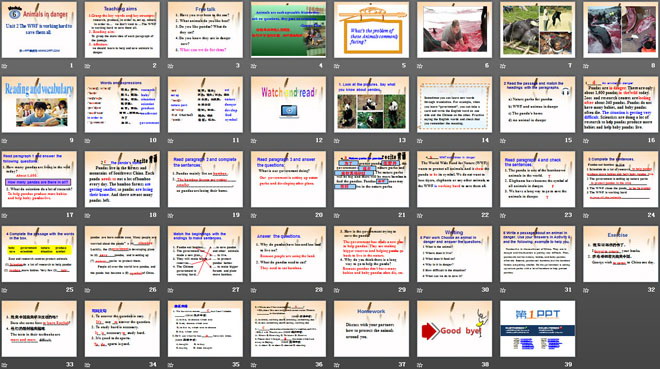This screenshot has height=369, width=660.
Task: Select the 'Writing' slide number 30
Action: 454,254
